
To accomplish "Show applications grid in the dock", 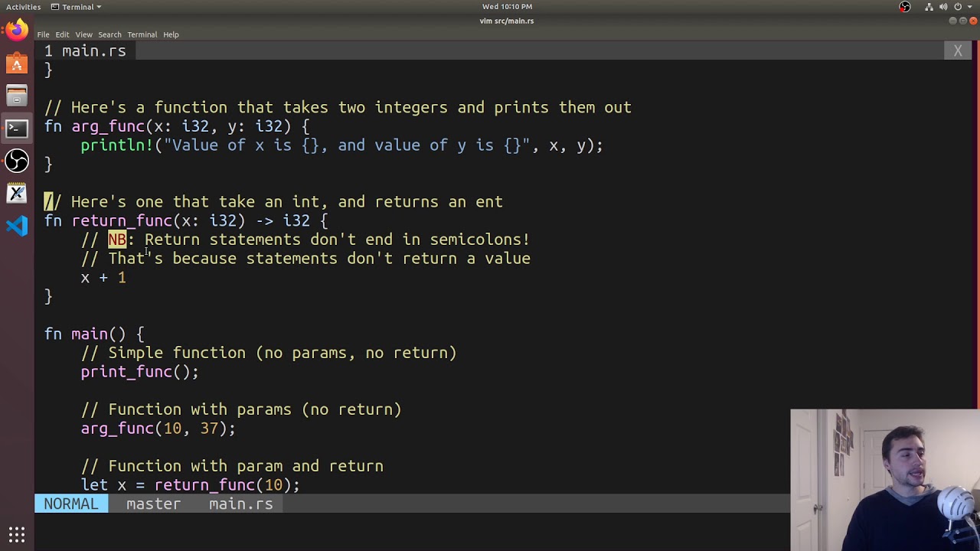I will click(17, 534).
